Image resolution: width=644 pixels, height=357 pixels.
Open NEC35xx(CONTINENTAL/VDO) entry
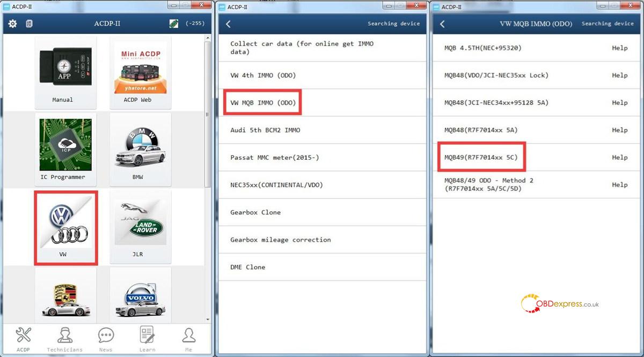click(322, 185)
